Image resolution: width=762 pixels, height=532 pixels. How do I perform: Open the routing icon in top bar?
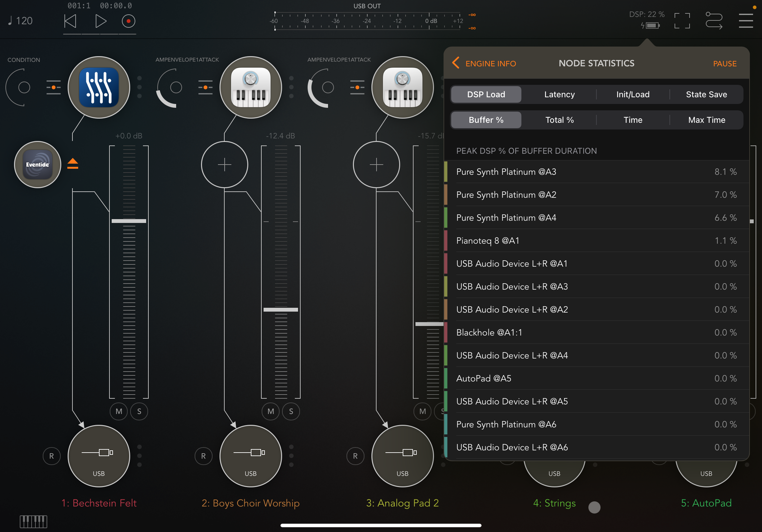coord(713,21)
